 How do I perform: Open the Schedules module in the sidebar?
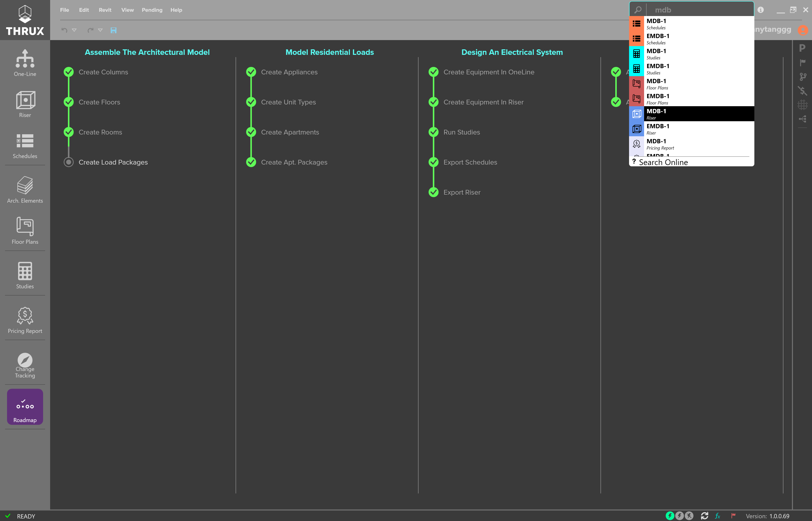click(25, 146)
